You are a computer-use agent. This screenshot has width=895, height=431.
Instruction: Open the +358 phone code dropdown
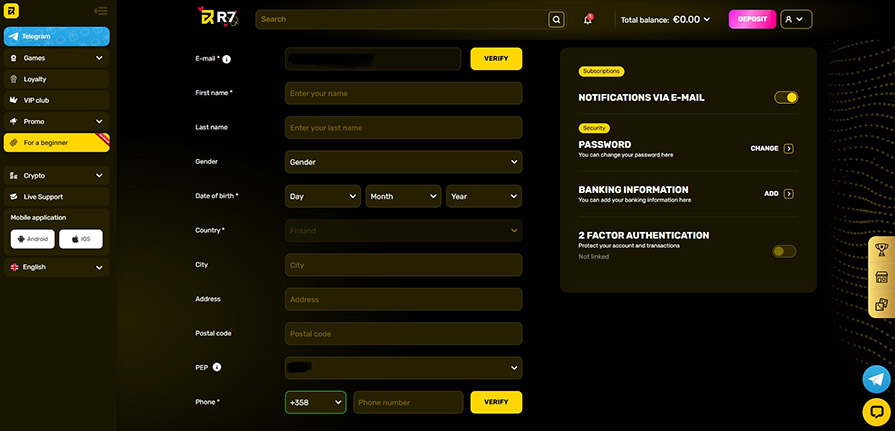(x=315, y=402)
